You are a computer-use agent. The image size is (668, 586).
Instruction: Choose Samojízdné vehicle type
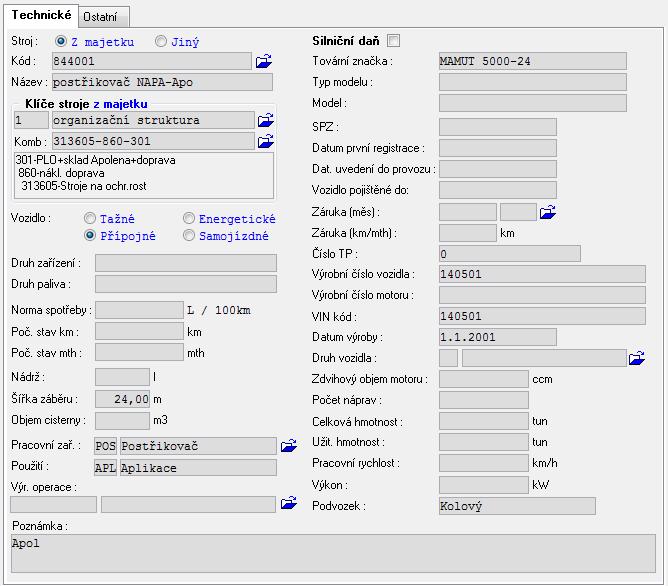(x=189, y=235)
